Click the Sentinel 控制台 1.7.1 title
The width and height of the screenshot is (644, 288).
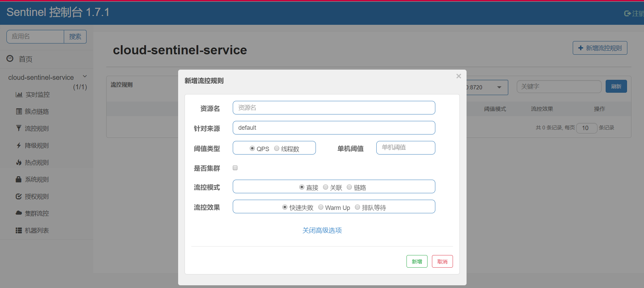pos(58,12)
